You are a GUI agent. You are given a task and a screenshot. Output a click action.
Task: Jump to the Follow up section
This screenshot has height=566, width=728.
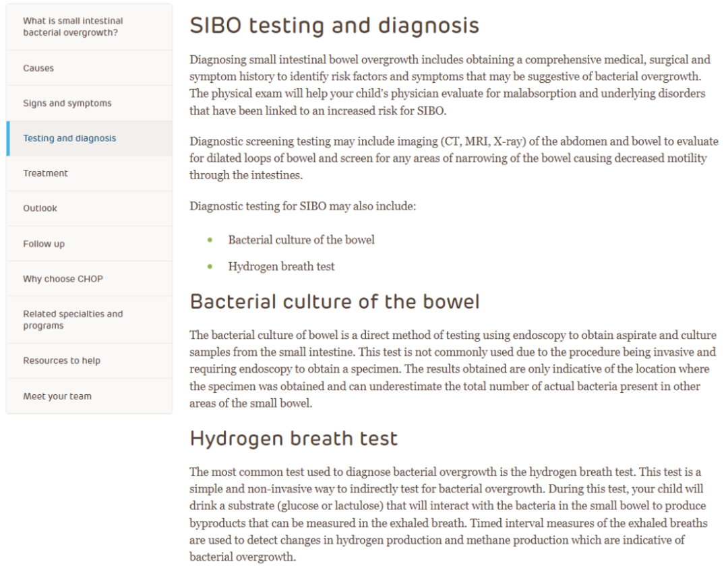(44, 244)
